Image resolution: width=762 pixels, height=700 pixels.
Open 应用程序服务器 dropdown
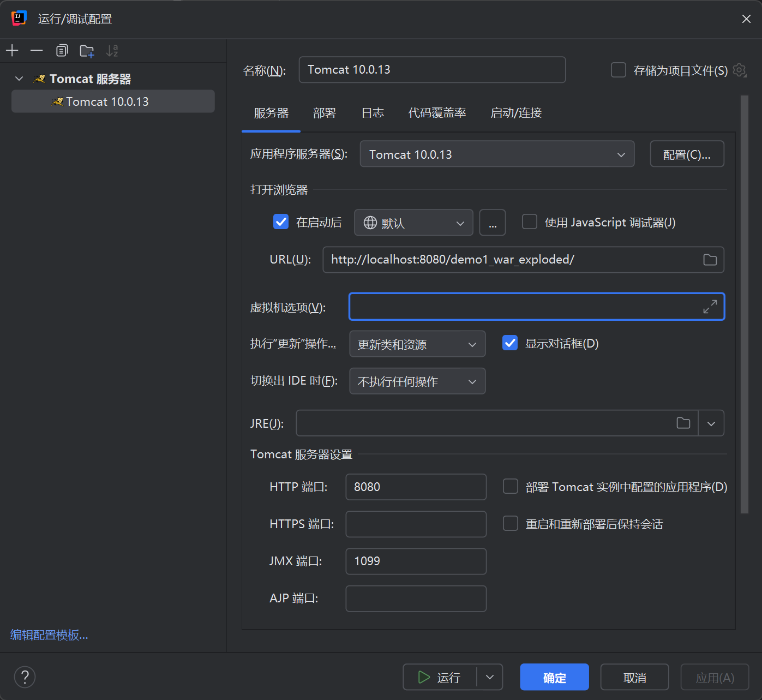point(497,154)
